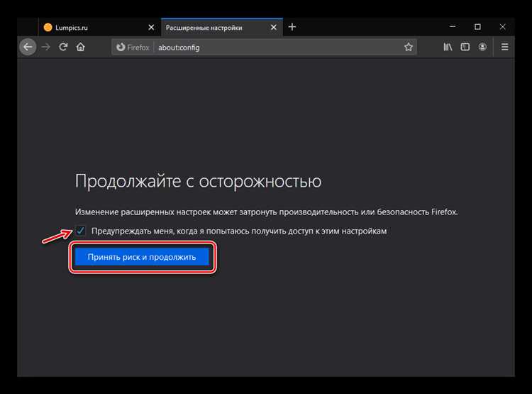Minimize the Firefox window
This screenshot has width=532, height=394.
(x=453, y=26)
